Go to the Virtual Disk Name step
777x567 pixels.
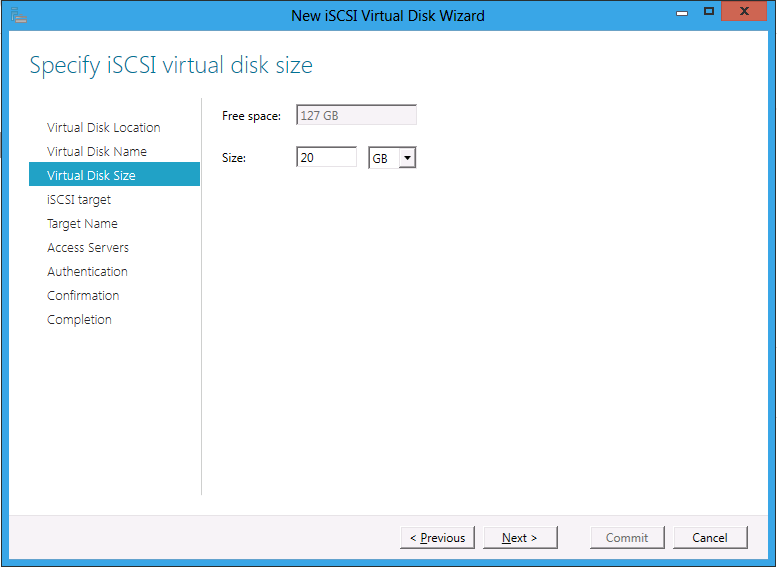pos(97,151)
